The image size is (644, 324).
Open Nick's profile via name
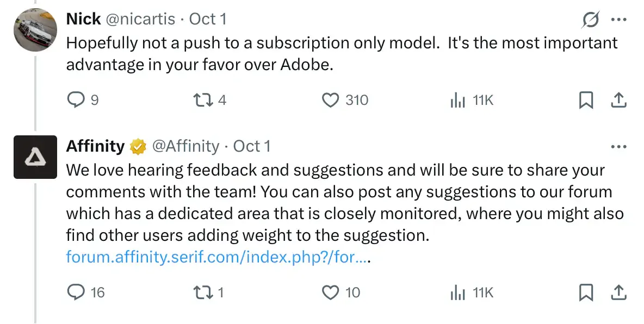point(83,19)
